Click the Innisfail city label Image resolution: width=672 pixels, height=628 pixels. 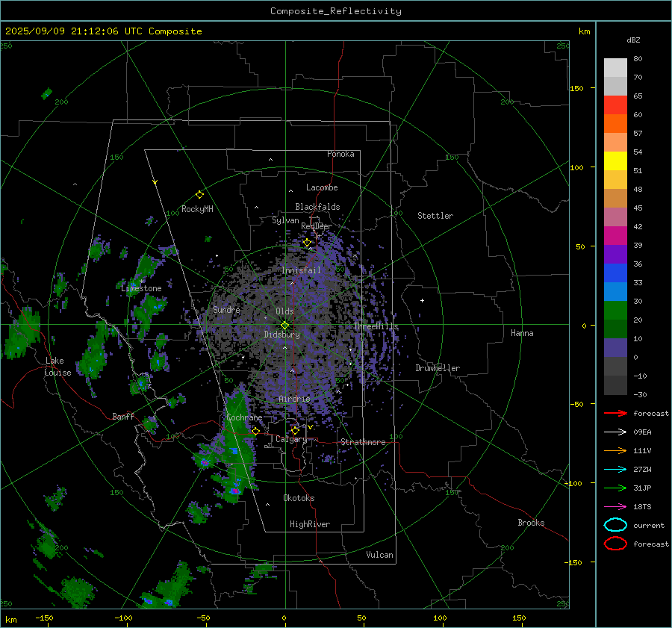coord(301,270)
